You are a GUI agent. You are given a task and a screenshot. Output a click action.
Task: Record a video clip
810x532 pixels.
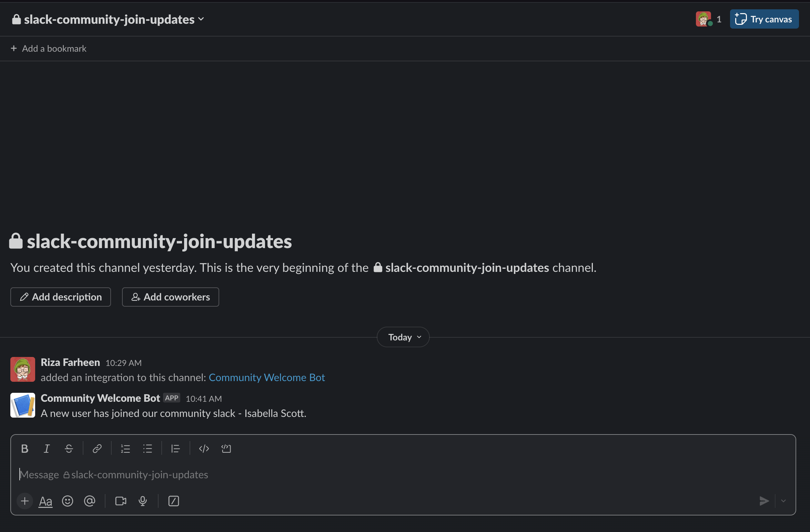pyautogui.click(x=120, y=501)
